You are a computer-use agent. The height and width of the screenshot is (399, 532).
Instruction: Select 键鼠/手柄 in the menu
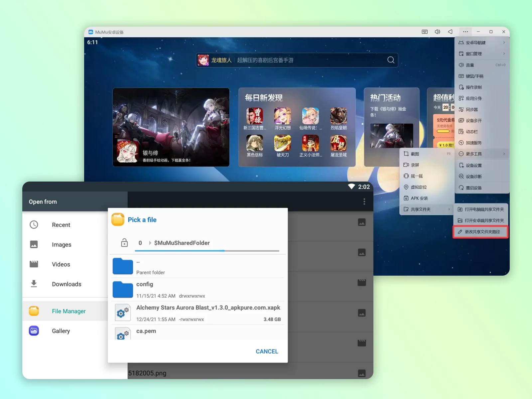pyautogui.click(x=482, y=76)
